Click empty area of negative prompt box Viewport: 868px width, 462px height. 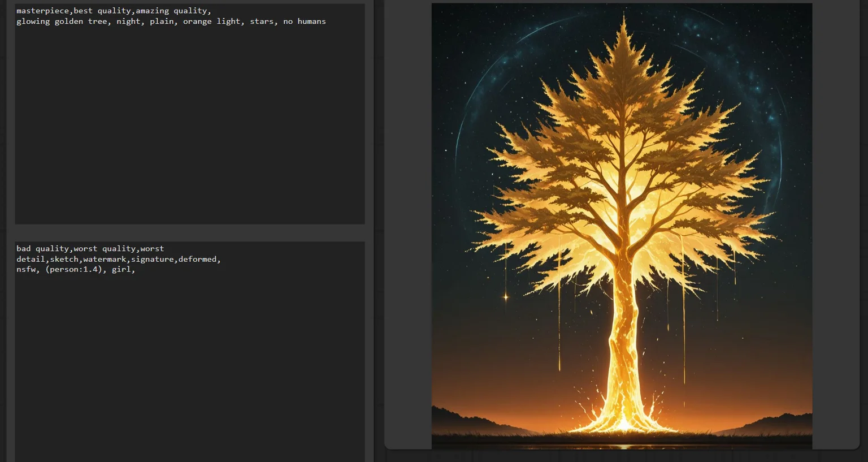coord(189,368)
